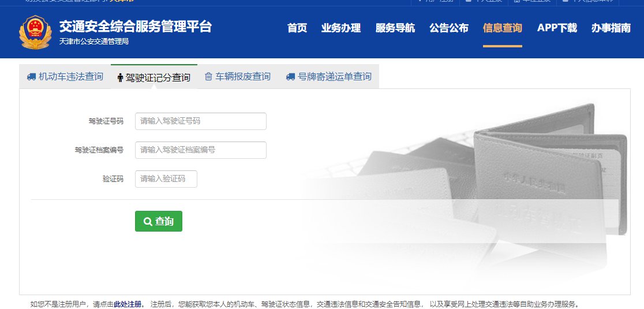Go to 服务导航 in the navigation bar
Image resolution: width=644 pixels, height=309 pixels.
(x=395, y=28)
